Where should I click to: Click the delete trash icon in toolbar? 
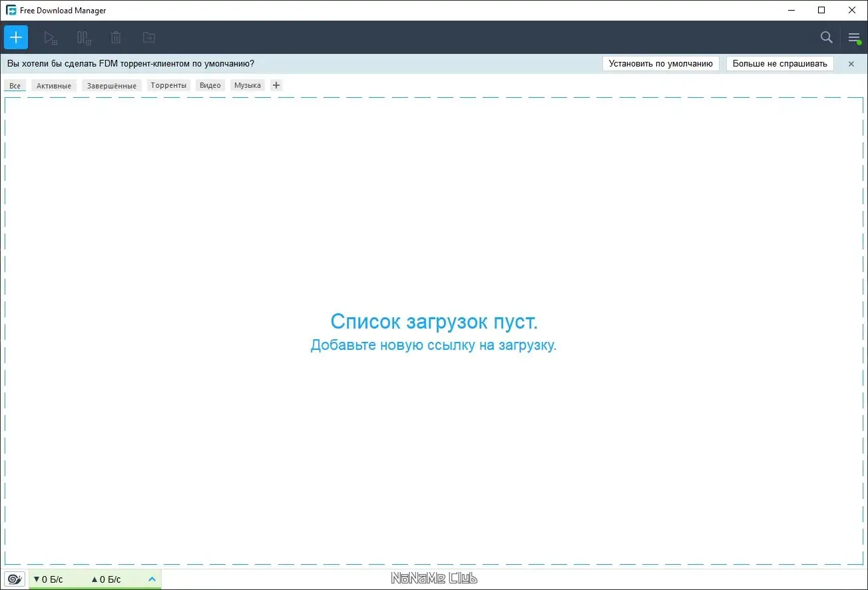116,38
